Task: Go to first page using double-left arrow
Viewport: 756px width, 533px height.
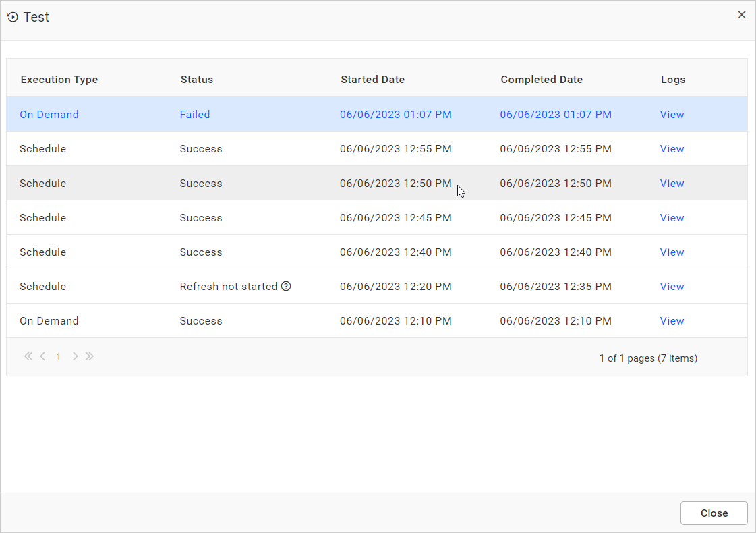Action: coord(28,356)
